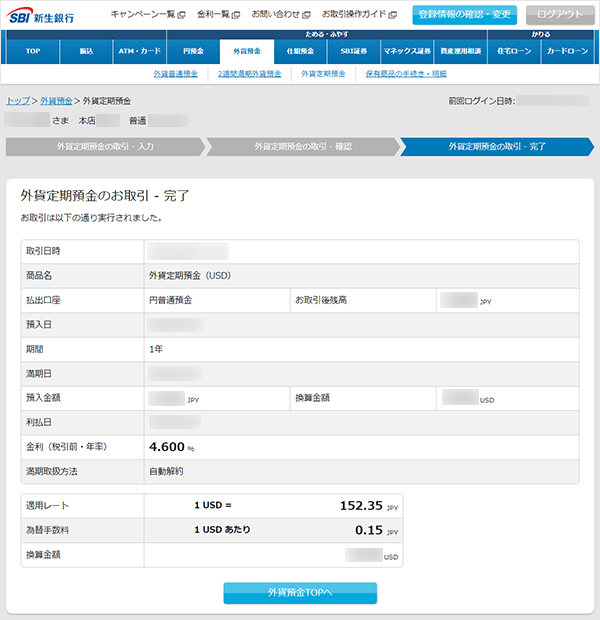This screenshot has width=600, height=620.
Task: Click the SBI Shinsei Bank logo
Action: [x=48, y=15]
